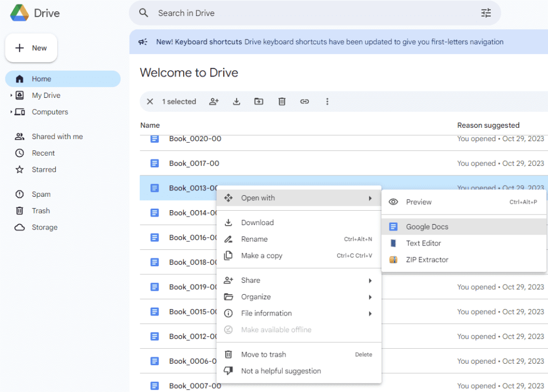Click the Download toolbar icon

tap(237, 102)
